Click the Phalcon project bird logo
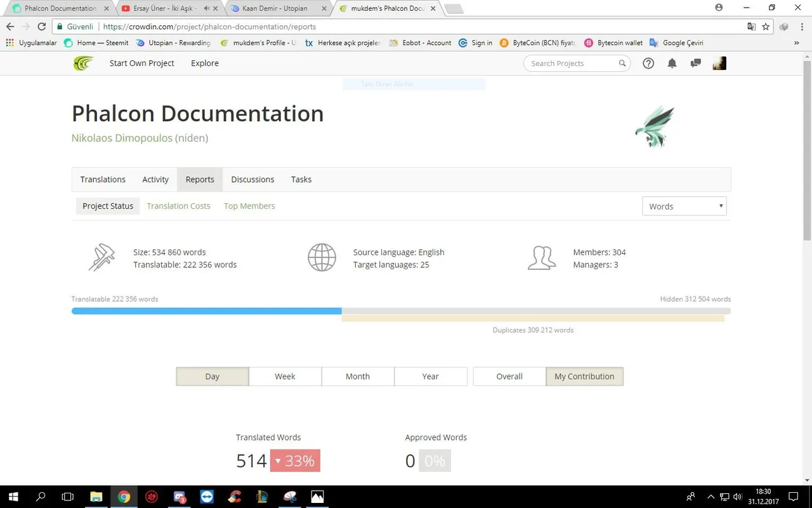The image size is (812, 508). tap(654, 126)
